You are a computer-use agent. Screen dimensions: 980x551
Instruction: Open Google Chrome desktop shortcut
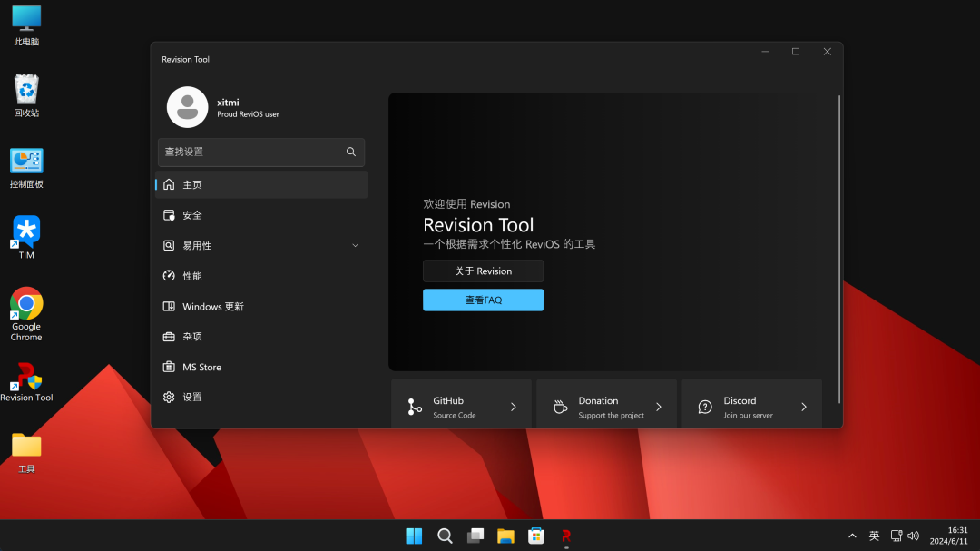26,314
